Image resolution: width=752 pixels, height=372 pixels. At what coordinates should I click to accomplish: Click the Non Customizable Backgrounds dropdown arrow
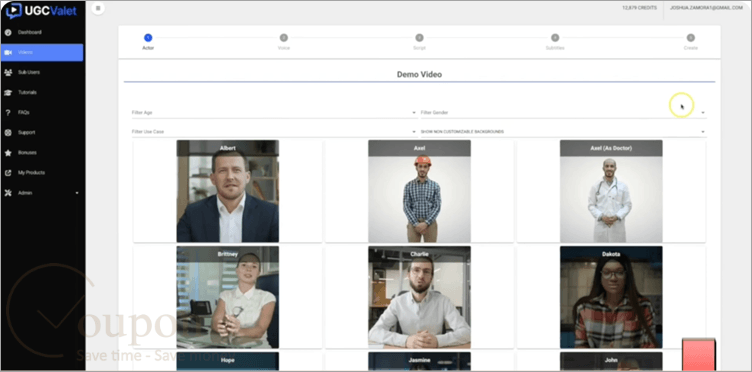703,132
